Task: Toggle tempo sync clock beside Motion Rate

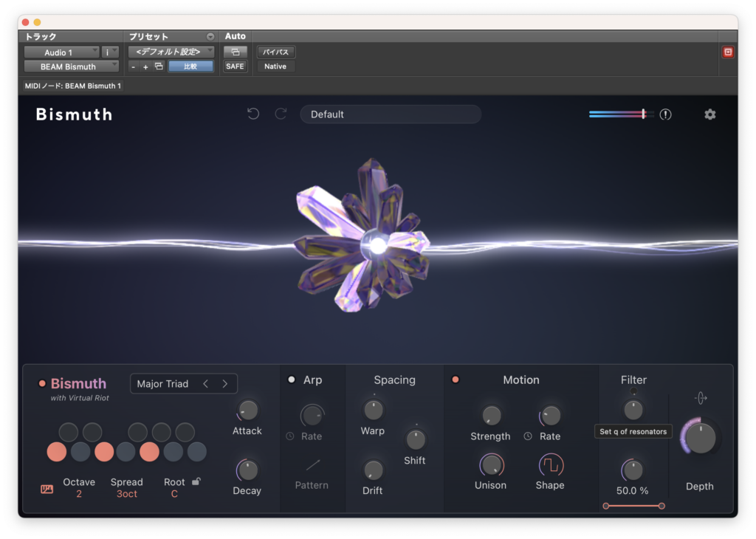Action: point(528,436)
